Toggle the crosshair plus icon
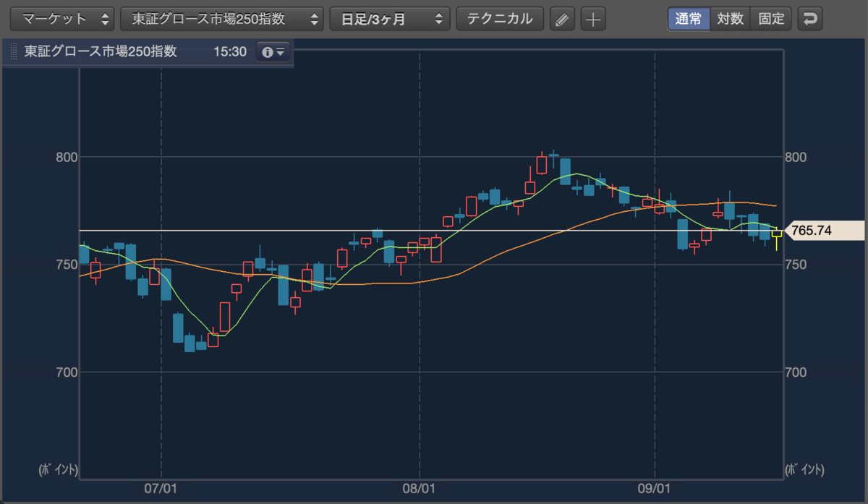The image size is (868, 504). 593,19
